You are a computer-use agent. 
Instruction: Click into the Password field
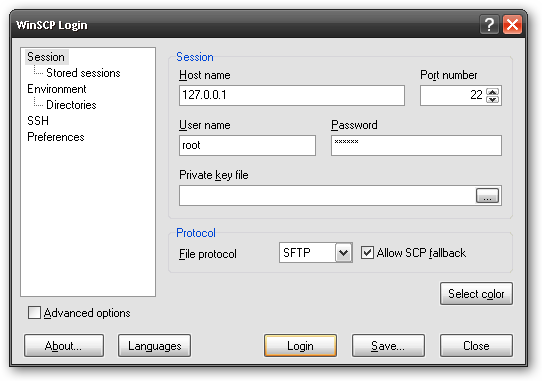416,145
